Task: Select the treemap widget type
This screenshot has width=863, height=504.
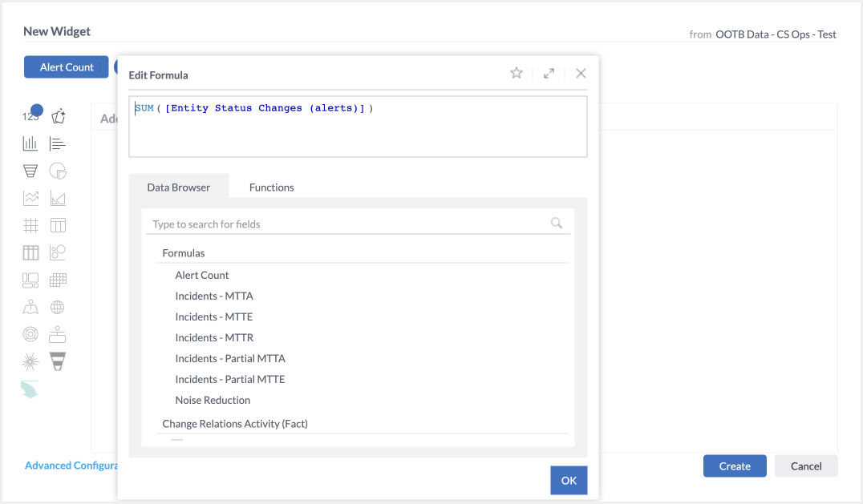Action: 30,280
